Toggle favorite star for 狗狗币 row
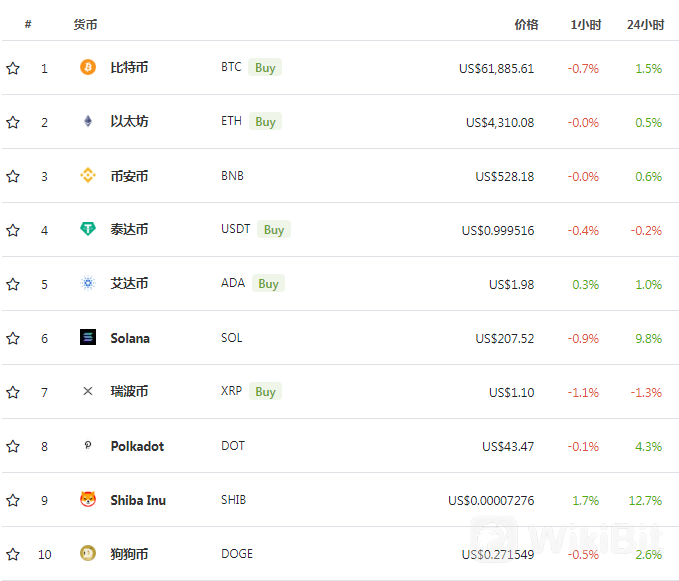The height and width of the screenshot is (581, 679). (13, 554)
